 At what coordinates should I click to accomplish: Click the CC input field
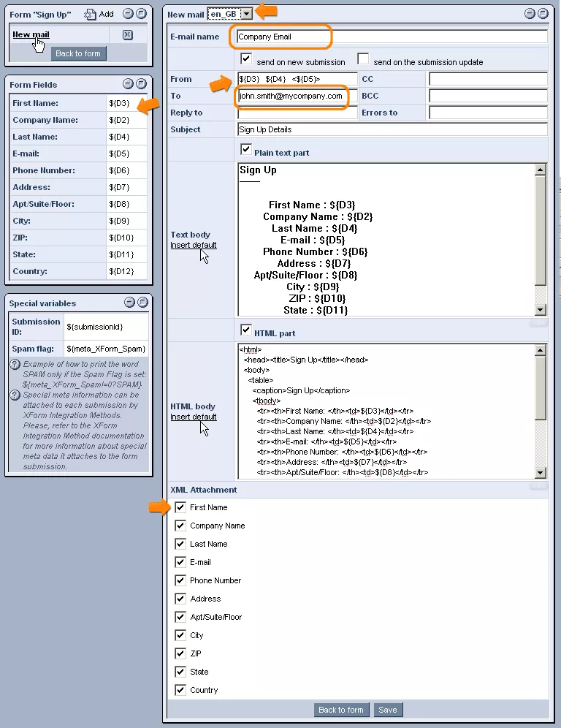pyautogui.click(x=488, y=79)
